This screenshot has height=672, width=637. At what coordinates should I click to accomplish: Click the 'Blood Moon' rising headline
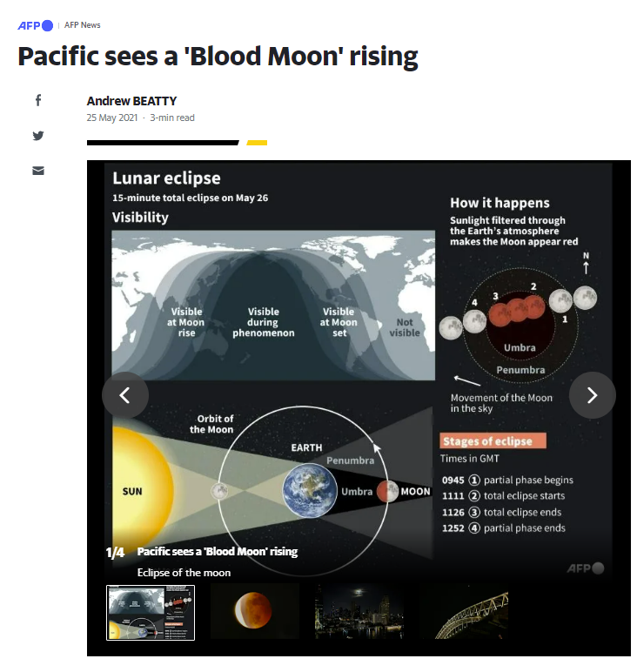click(218, 57)
